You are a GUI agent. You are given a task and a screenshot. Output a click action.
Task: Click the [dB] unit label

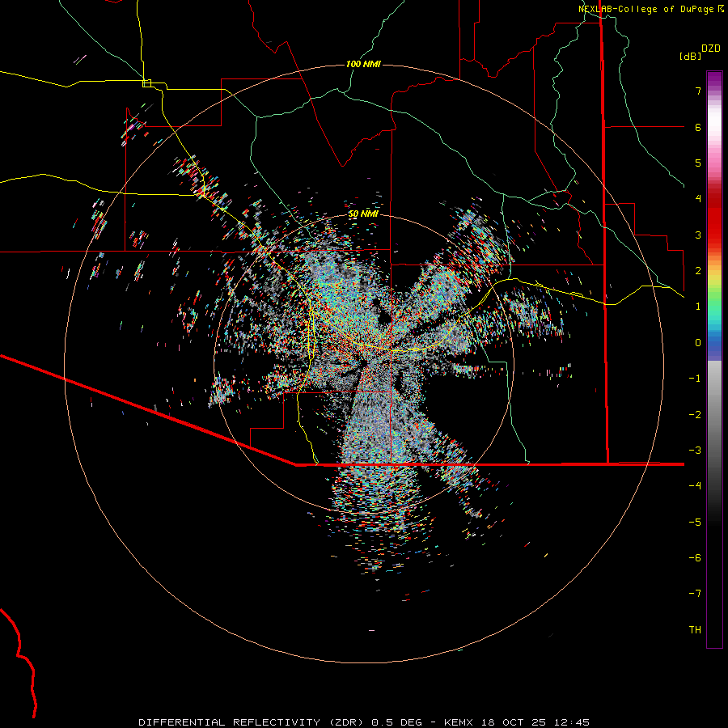pyautogui.click(x=690, y=56)
